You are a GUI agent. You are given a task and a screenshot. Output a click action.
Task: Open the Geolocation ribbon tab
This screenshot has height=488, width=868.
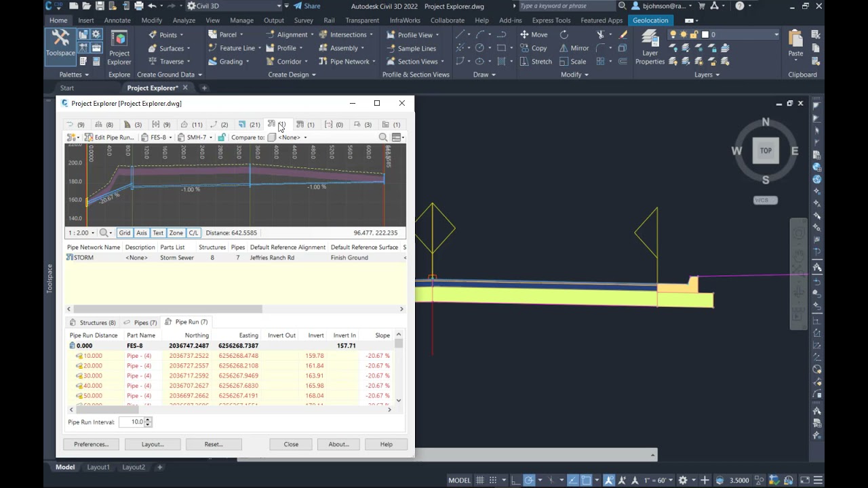(650, 20)
